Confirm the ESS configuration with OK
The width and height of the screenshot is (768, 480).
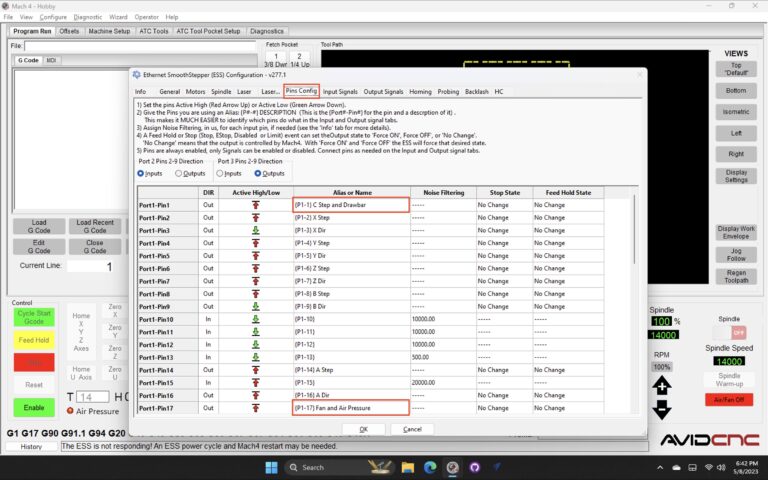(363, 429)
